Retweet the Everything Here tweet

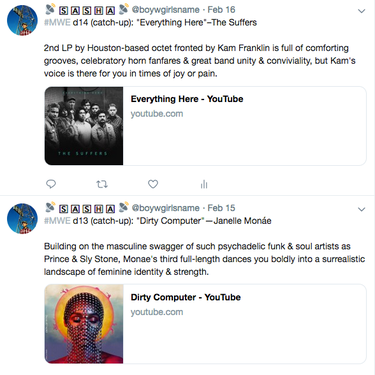pyautogui.click(x=102, y=184)
